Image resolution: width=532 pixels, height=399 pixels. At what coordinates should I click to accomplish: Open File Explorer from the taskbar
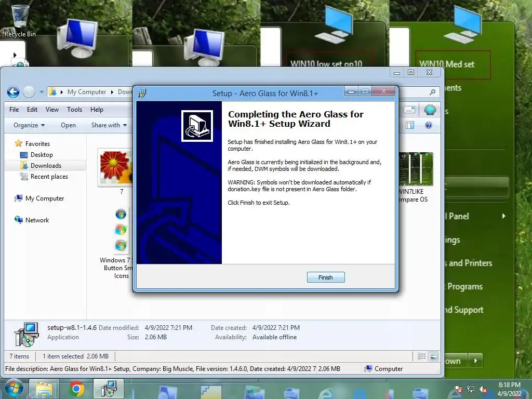coord(44,389)
